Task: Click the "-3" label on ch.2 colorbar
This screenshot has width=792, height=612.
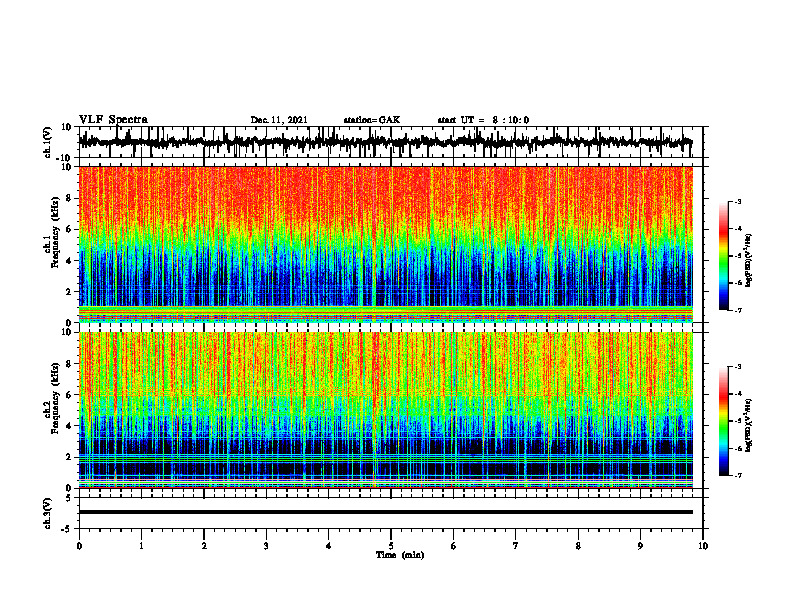Action: coord(738,367)
